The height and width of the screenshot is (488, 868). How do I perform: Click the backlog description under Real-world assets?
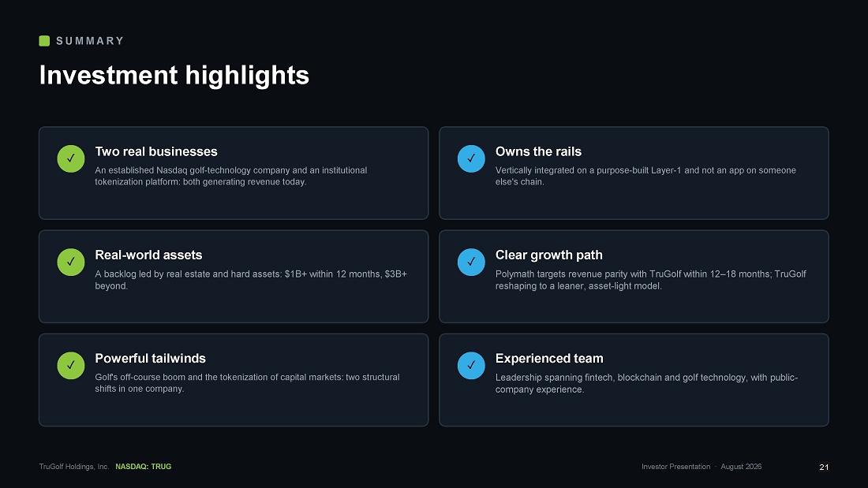(x=251, y=280)
